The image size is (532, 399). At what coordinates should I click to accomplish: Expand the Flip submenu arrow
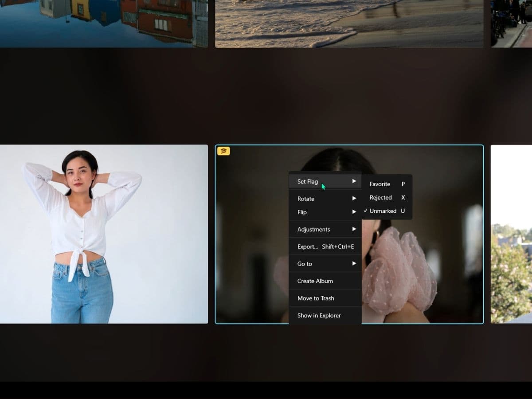(x=354, y=212)
